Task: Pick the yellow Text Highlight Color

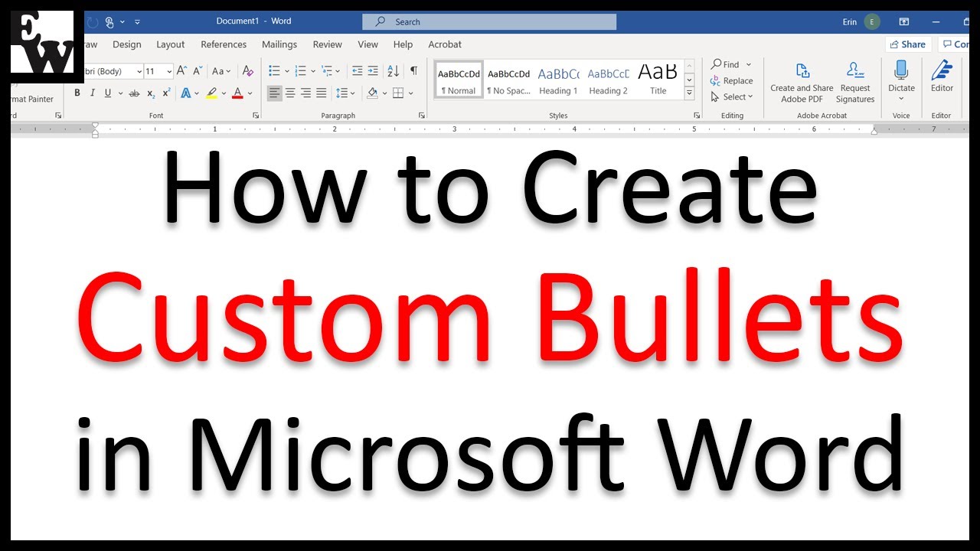Action: tap(211, 93)
